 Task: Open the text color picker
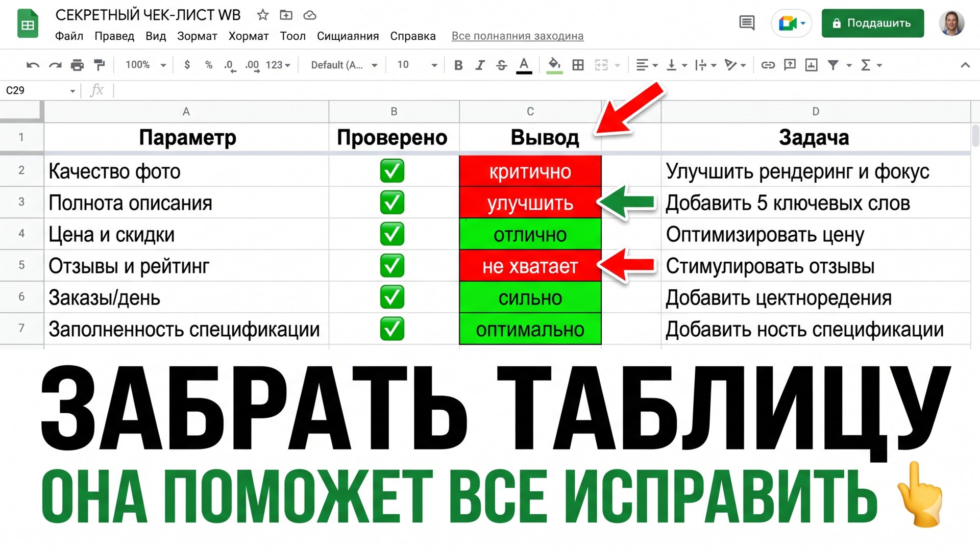[524, 65]
